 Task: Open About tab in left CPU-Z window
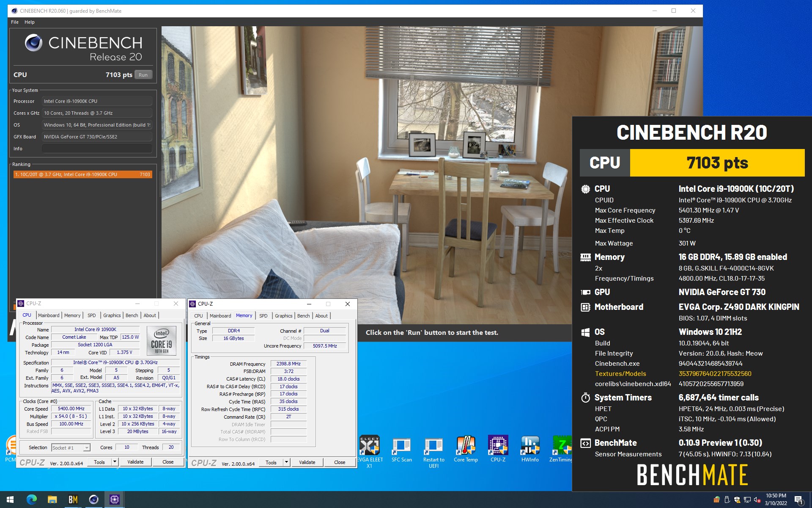[150, 315]
